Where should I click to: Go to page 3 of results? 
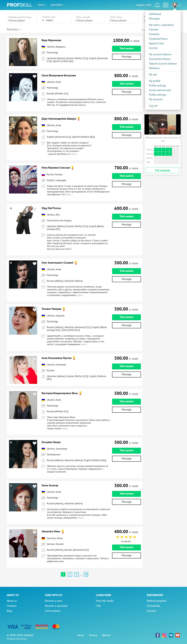[x=77, y=574]
